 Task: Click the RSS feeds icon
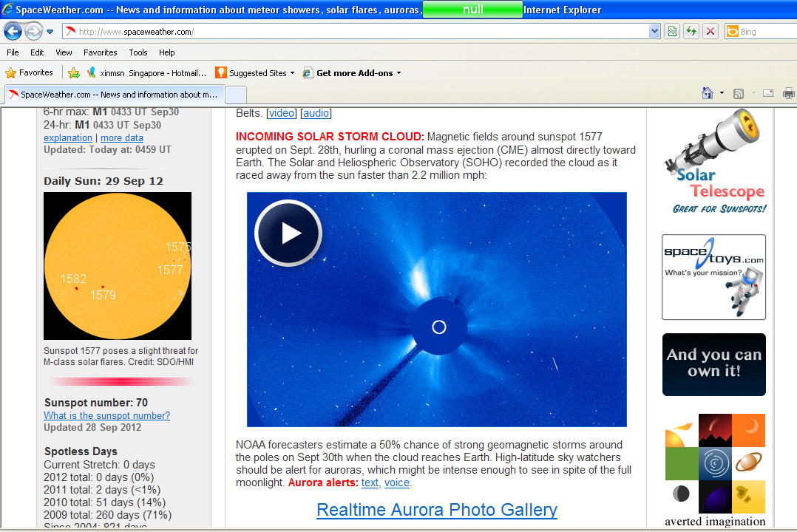point(739,93)
